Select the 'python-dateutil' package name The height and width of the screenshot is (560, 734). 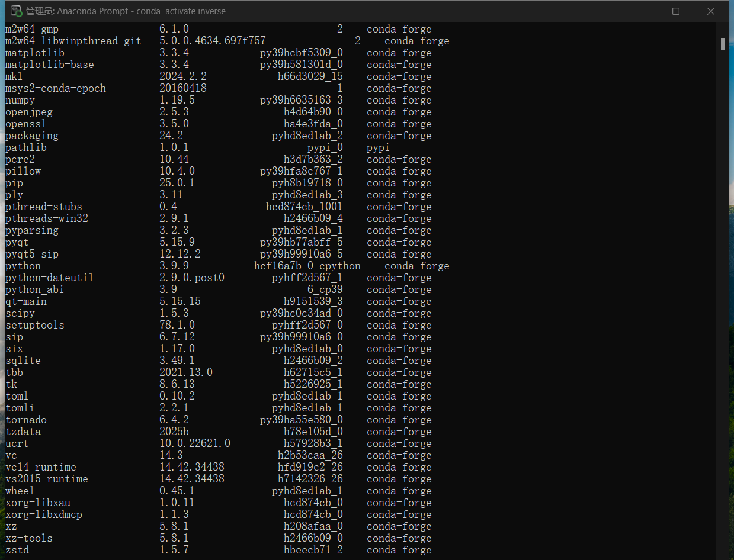(x=50, y=278)
